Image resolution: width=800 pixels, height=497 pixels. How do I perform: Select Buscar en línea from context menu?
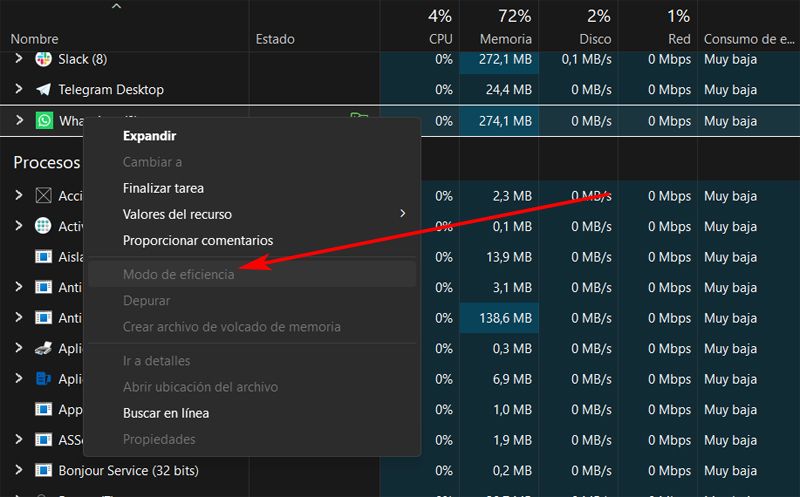(253, 413)
